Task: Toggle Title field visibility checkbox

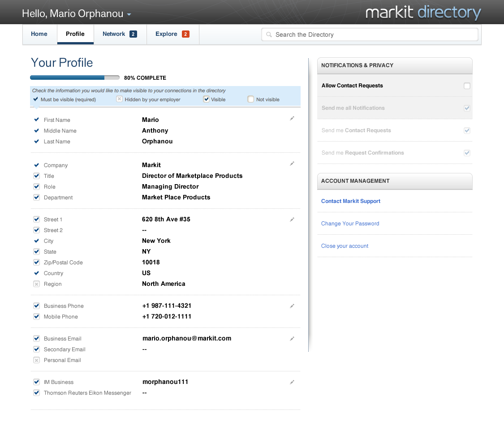Action: click(x=37, y=176)
